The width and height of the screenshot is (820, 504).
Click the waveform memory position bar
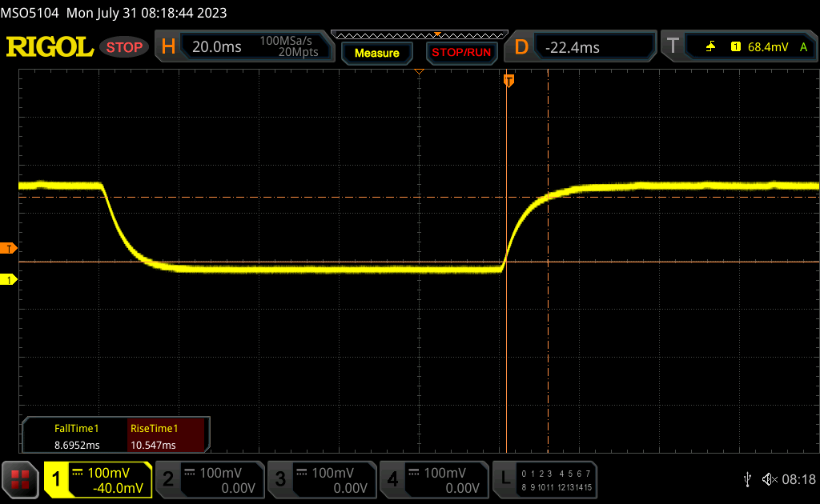tap(420, 35)
